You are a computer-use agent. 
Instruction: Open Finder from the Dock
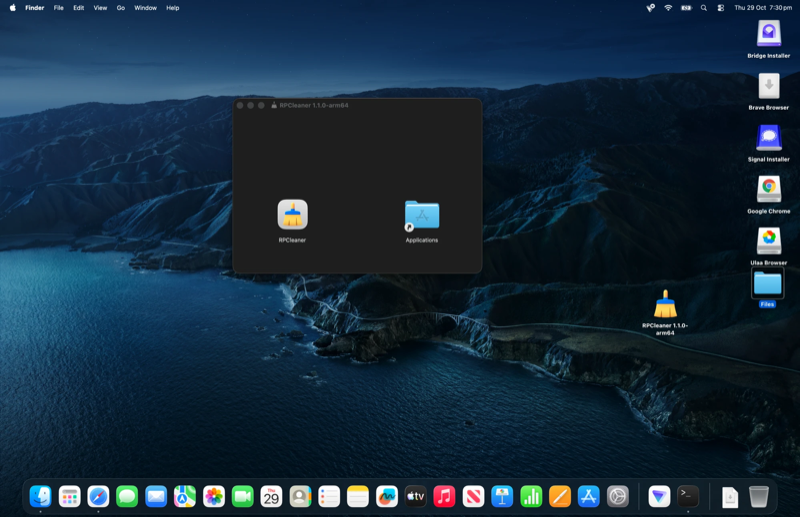pyautogui.click(x=41, y=496)
